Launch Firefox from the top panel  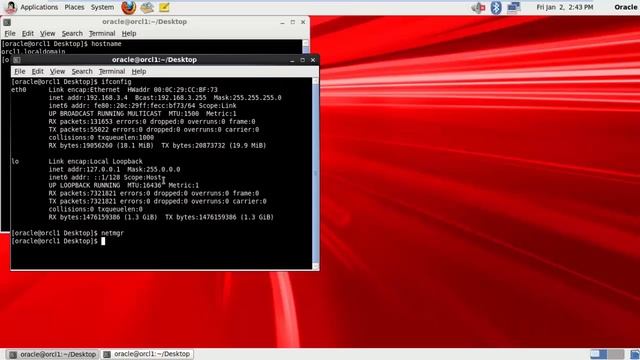pos(128,7)
